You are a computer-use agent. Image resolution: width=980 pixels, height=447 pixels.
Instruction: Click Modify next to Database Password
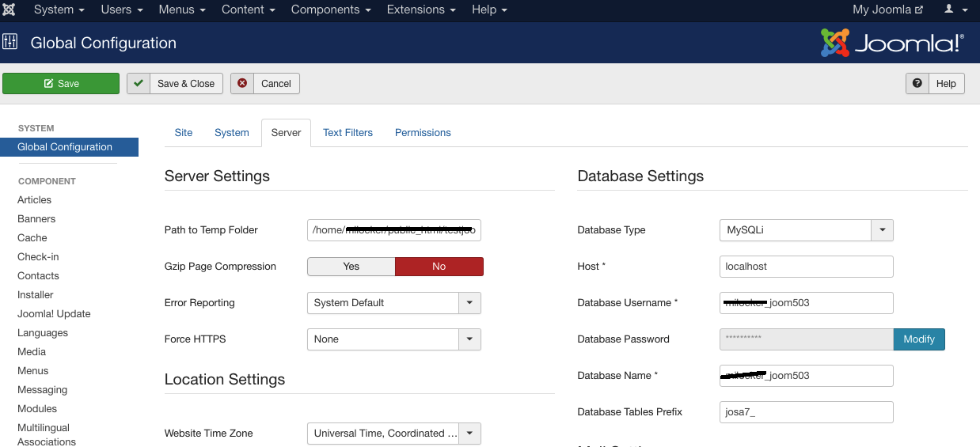pos(919,339)
